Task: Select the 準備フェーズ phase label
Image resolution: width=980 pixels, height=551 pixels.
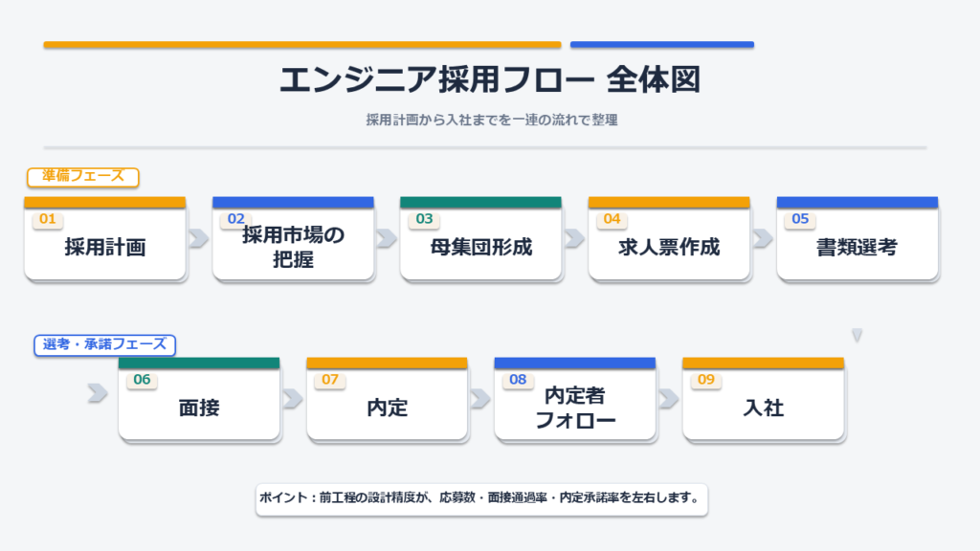Action: click(x=83, y=177)
